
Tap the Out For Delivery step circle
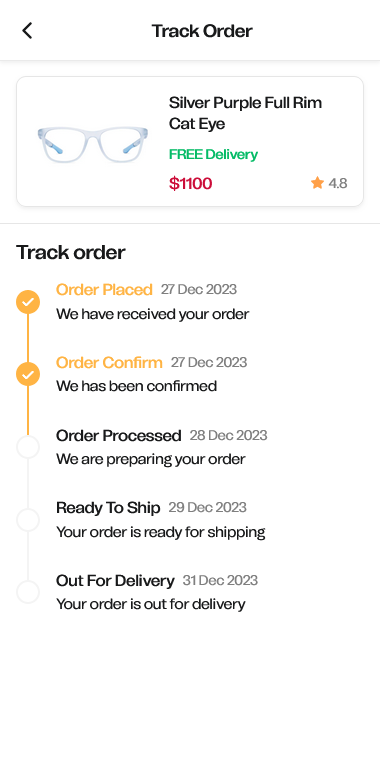coord(28,592)
